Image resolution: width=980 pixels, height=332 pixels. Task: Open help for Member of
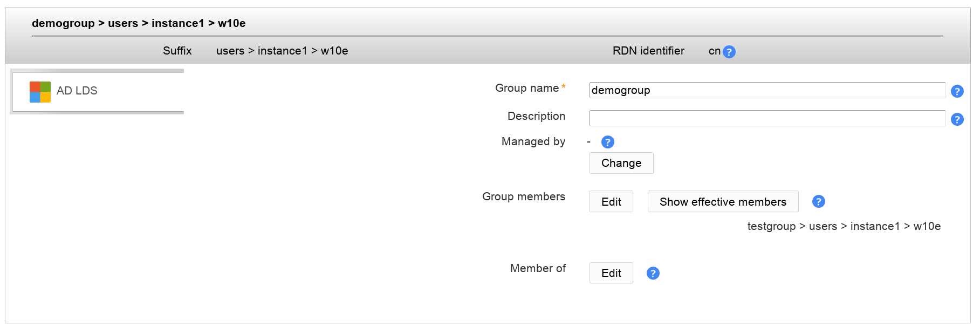653,273
